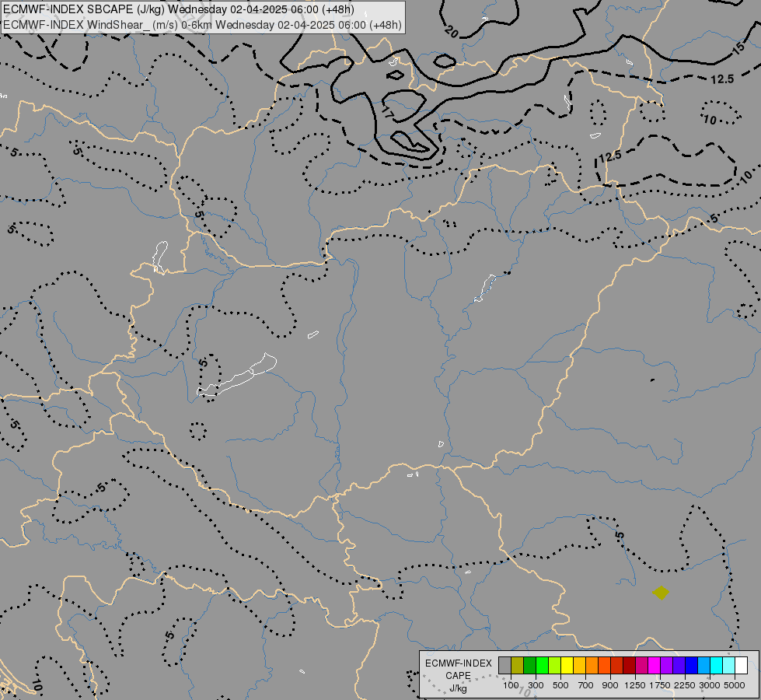Click the legend label 3000

(710, 685)
